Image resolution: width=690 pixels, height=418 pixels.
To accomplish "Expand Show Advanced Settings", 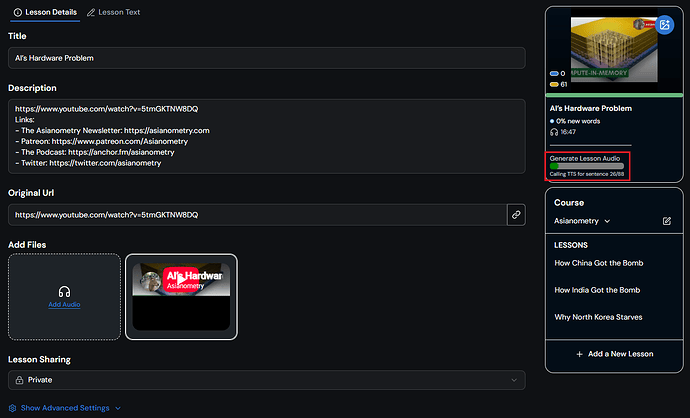I will pos(65,408).
